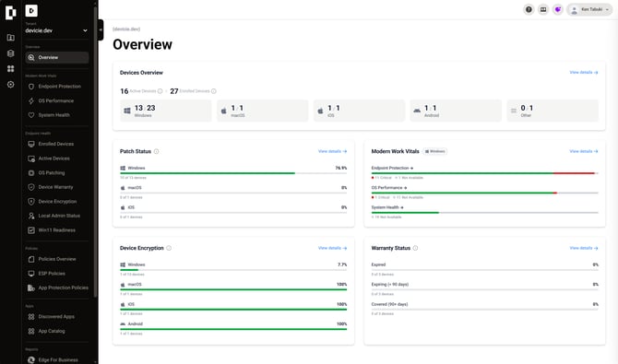Open the System Health vitals link
This screenshot has width=618, height=364.
(x=387, y=207)
